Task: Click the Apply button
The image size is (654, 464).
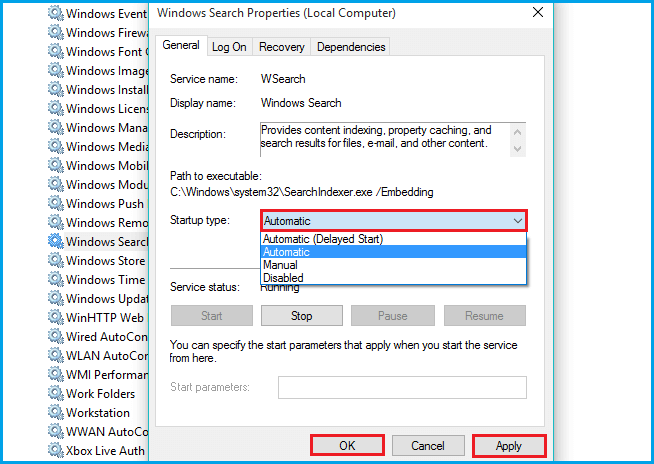Action: (509, 446)
